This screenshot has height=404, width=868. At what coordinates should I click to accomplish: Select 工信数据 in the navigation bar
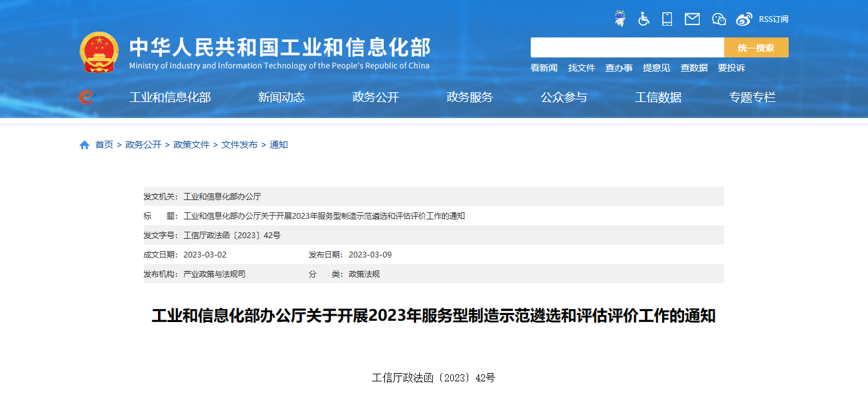tap(658, 97)
